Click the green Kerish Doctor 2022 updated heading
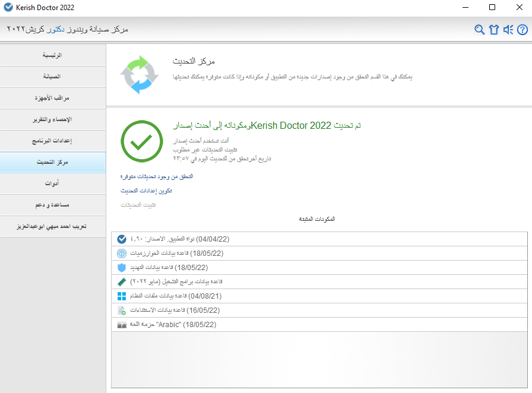This screenshot has width=532, height=393. pos(267,126)
